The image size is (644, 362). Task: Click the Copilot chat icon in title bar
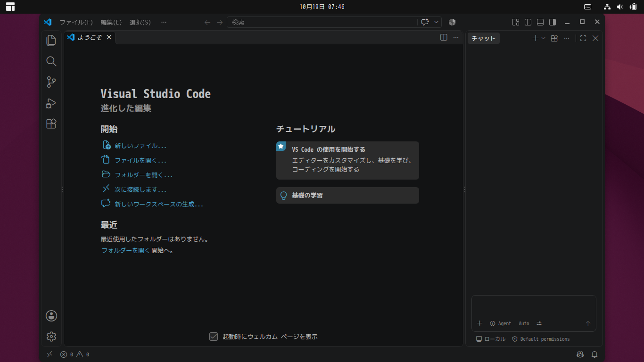coord(425,22)
